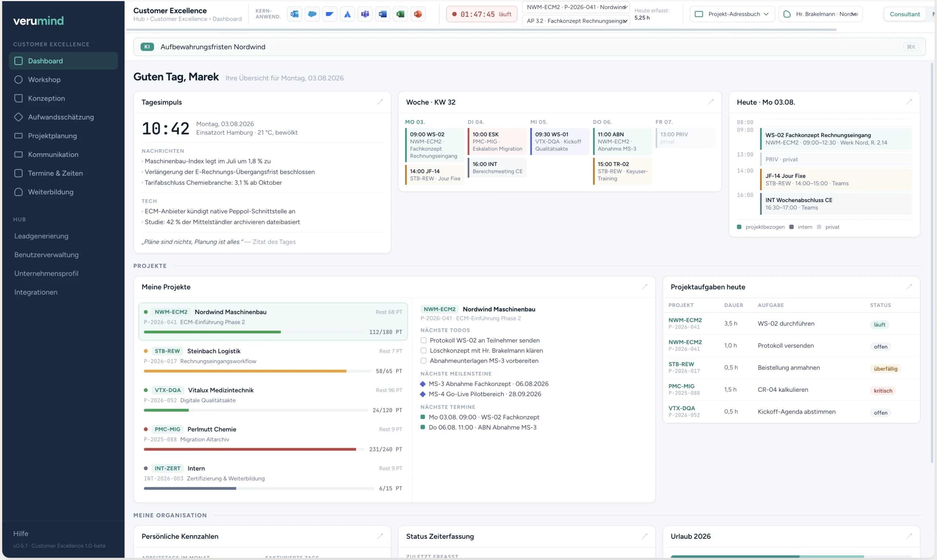Select the Perlmutt Chemie PMC-MIG project

(273, 439)
